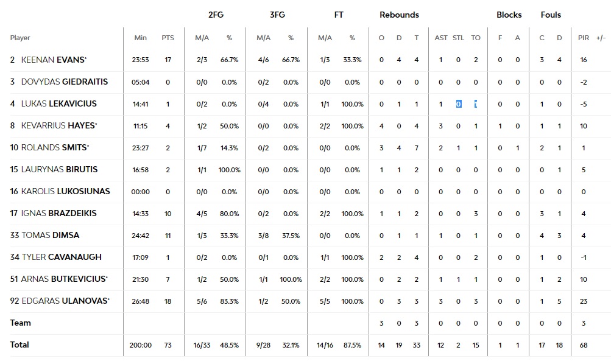The height and width of the screenshot is (364, 611).
Task: Open IGNAS BRAZDEIKIS player profile
Action: click(x=59, y=213)
